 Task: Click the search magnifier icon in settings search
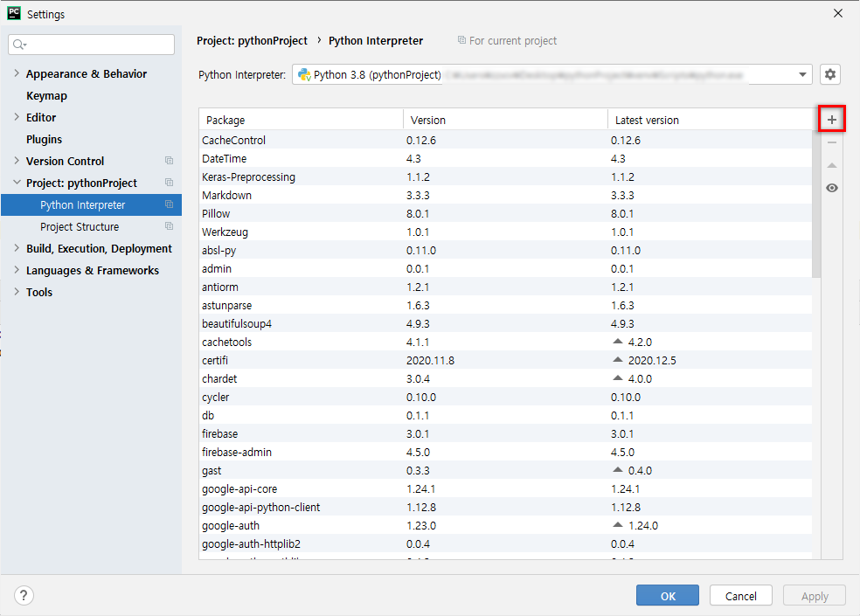click(x=19, y=45)
